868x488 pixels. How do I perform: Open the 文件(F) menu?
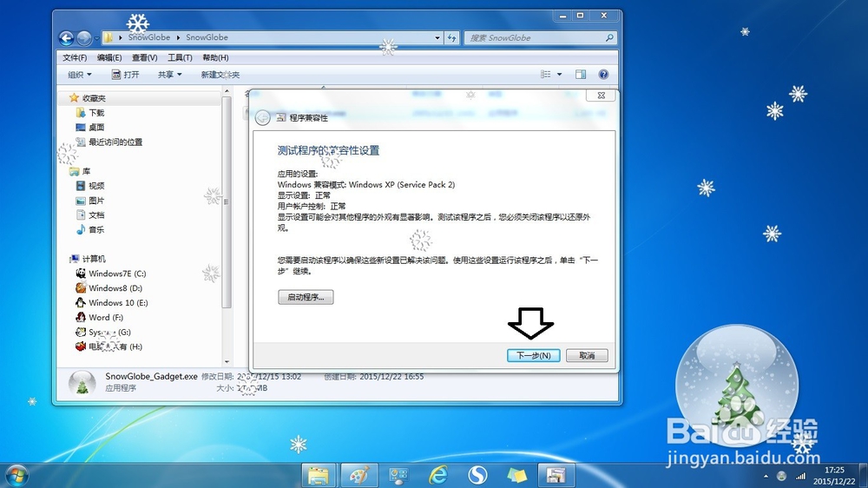74,57
